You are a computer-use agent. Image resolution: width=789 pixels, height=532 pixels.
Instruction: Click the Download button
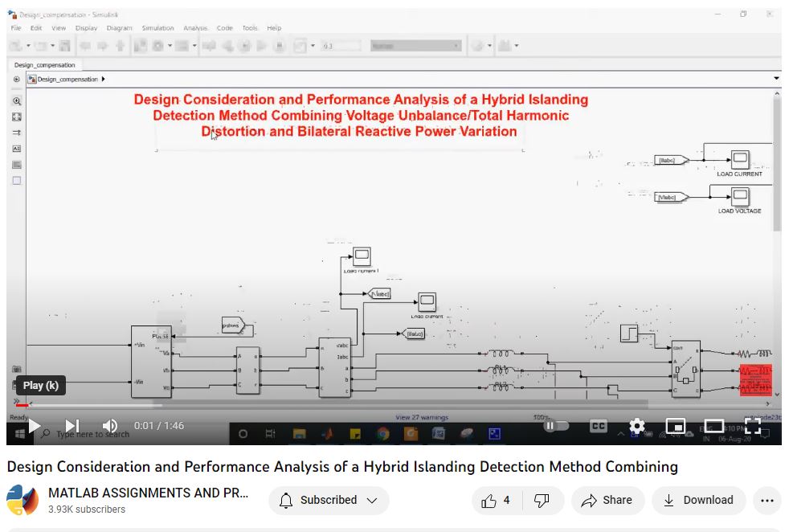[698, 501]
